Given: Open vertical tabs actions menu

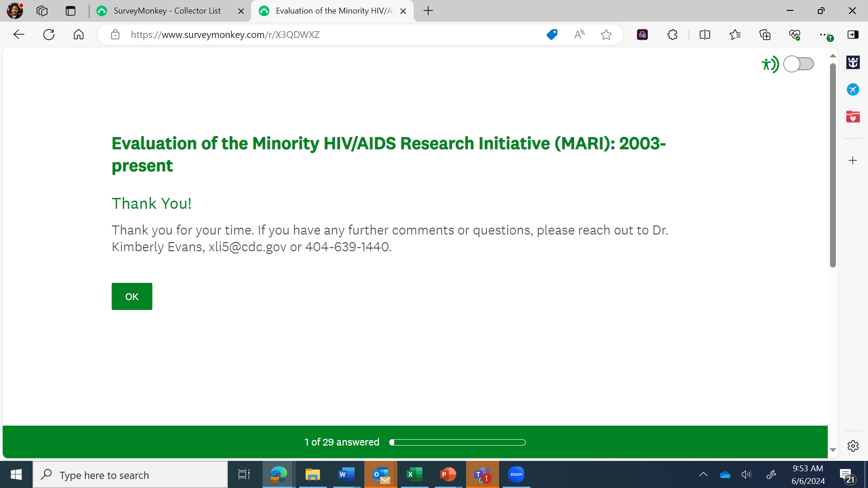Looking at the screenshot, I should coord(71,11).
